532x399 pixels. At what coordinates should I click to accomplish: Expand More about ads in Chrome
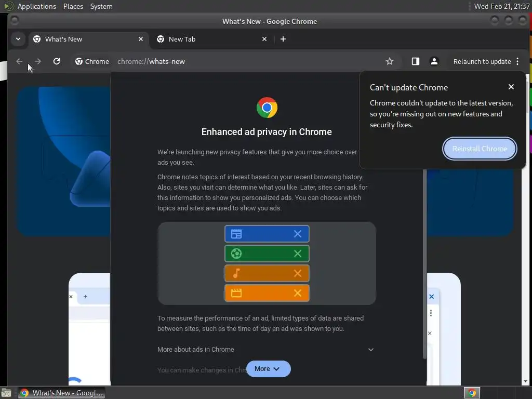point(267,350)
